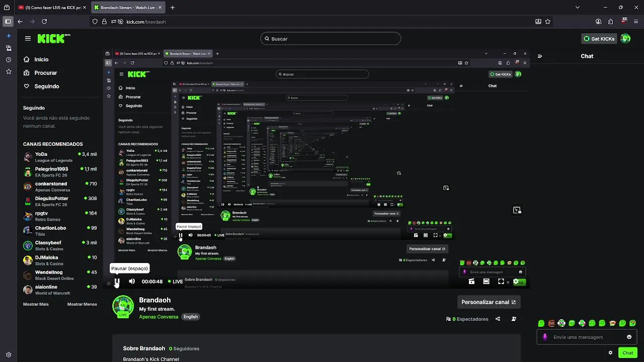Open aiaionline channel in the sidebar

point(60,290)
